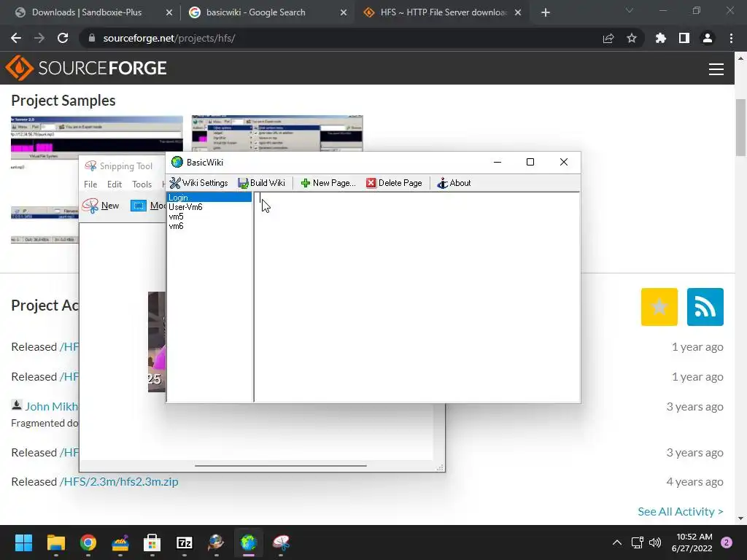Switch to basicwiki Google Search tab
Viewport: 747px width, 560px height.
(256, 12)
